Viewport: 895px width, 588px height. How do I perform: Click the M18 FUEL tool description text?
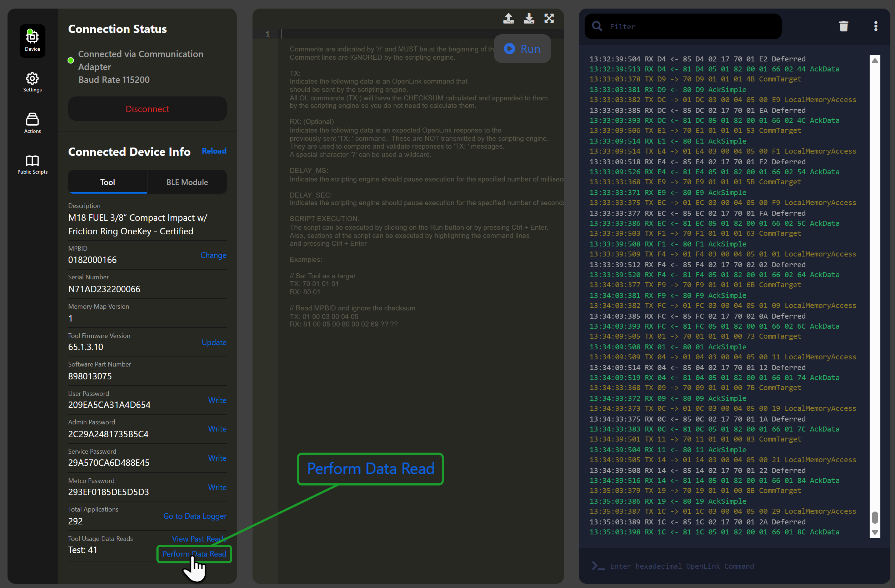(137, 224)
